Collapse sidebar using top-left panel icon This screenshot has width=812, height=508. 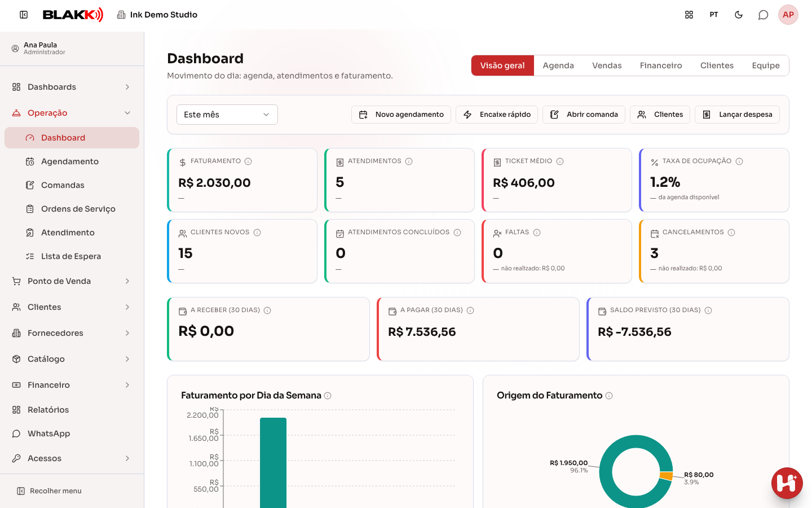tap(24, 15)
